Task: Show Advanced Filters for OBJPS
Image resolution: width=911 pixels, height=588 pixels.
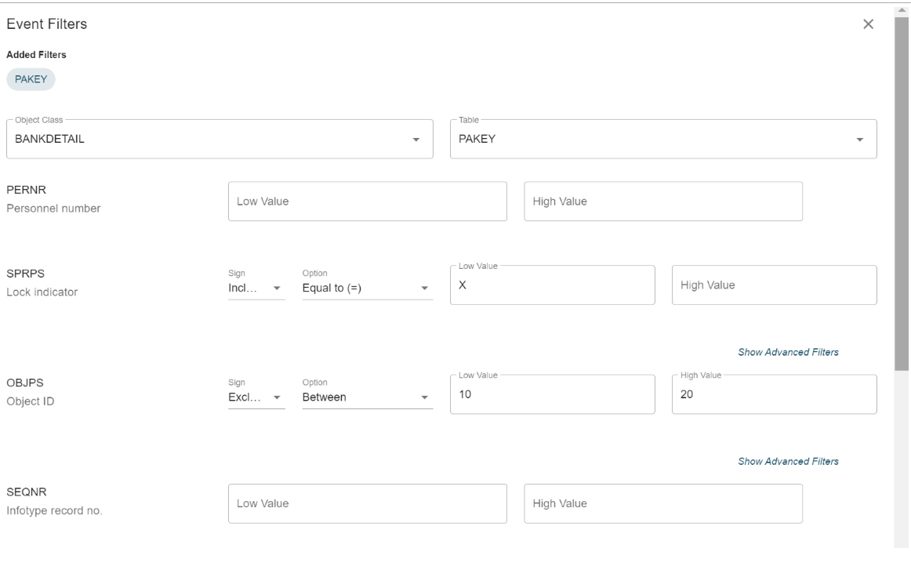Action: click(x=788, y=462)
